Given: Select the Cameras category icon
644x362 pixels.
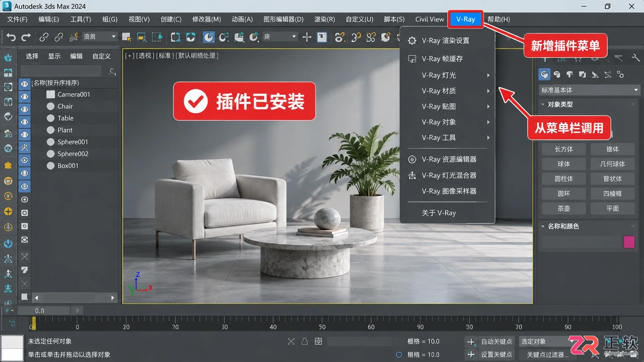Looking at the screenshot, I should coord(582,74).
